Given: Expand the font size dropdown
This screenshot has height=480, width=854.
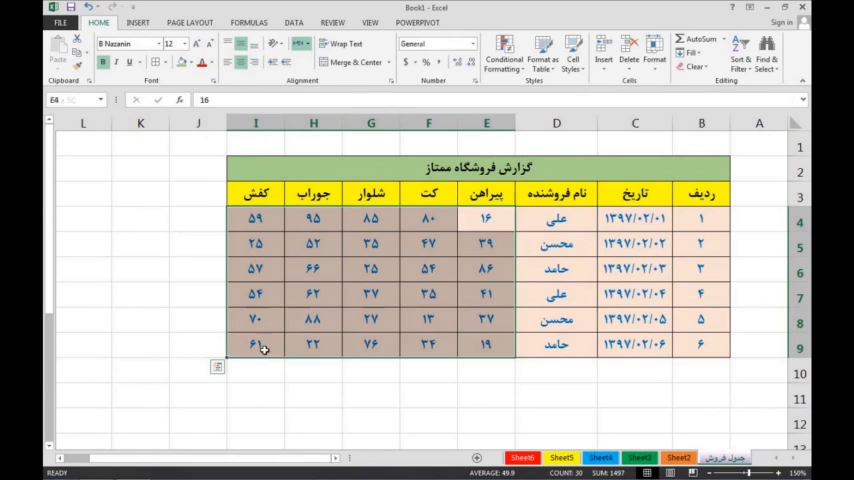Looking at the screenshot, I should 184,44.
